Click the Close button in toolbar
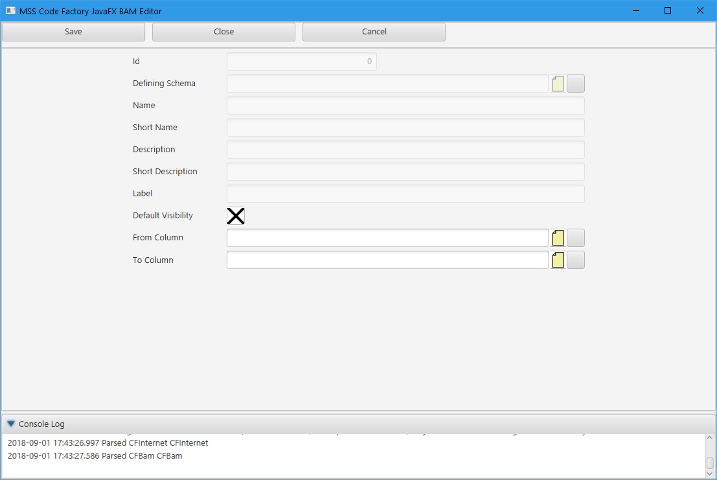This screenshot has width=717, height=480. [x=224, y=32]
